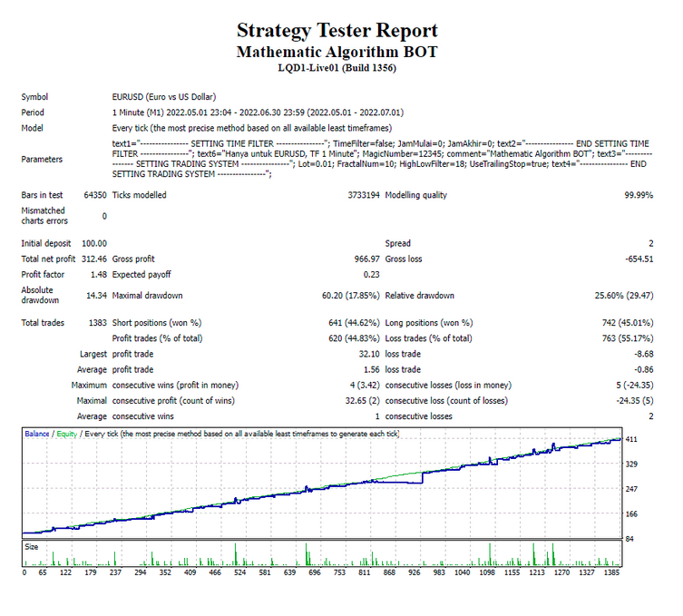
Task: Click the long positions value 742 (45.01%)
Action: [628, 323]
